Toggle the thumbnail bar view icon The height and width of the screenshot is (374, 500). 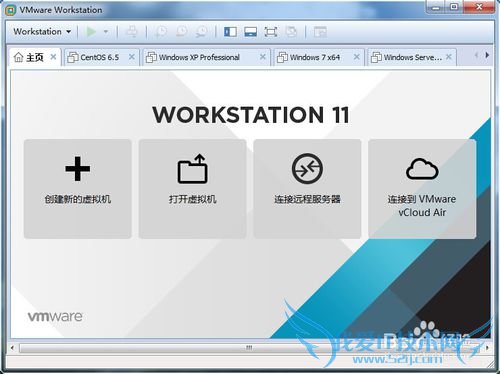coord(250,32)
